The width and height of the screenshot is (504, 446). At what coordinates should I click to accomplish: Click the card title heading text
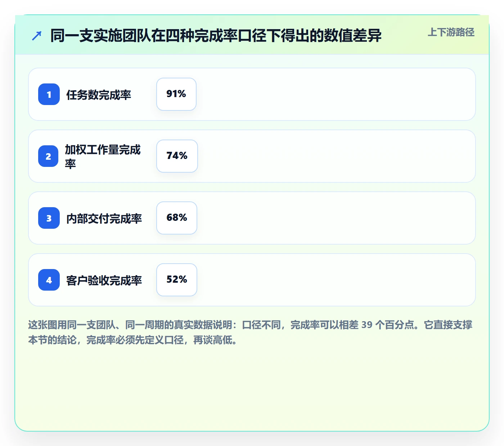pos(216,36)
